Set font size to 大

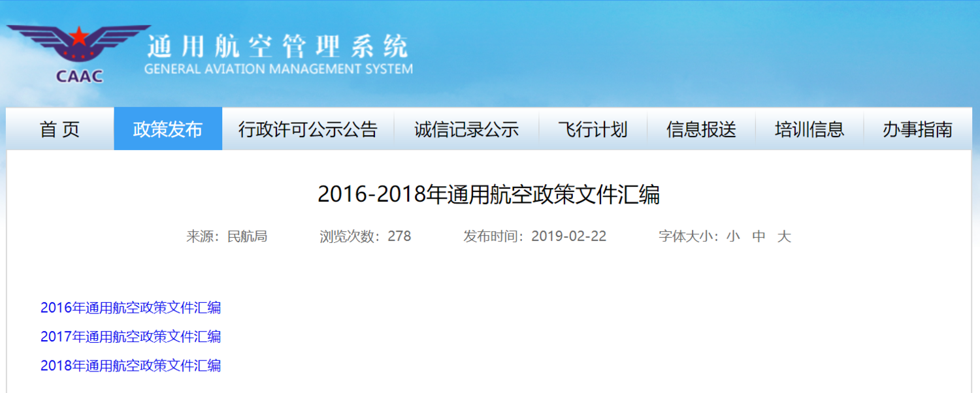click(784, 236)
